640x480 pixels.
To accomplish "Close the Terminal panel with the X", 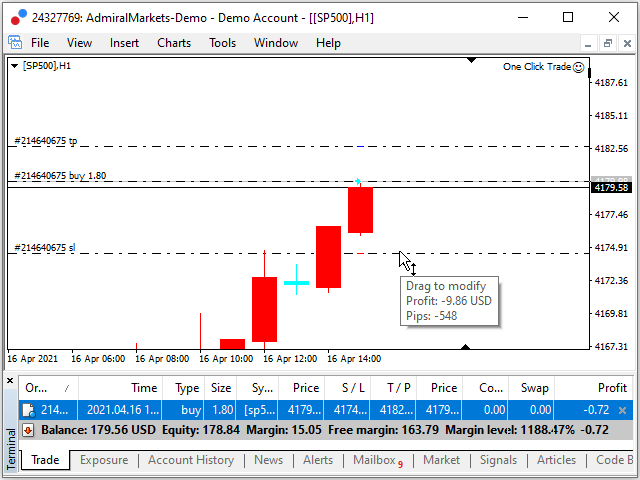I will [x=12, y=381].
